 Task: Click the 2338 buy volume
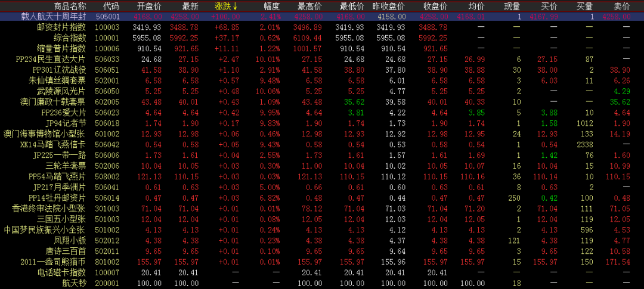[586, 144]
